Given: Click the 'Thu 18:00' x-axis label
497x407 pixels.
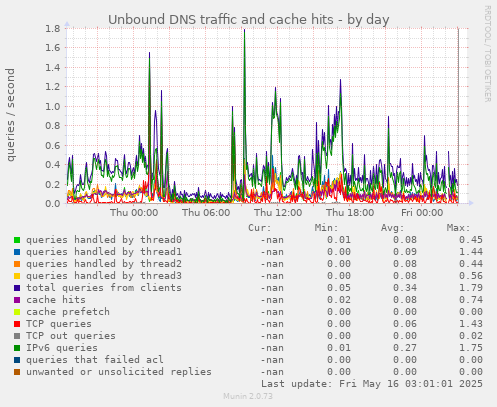Looking at the screenshot, I should (x=350, y=213).
